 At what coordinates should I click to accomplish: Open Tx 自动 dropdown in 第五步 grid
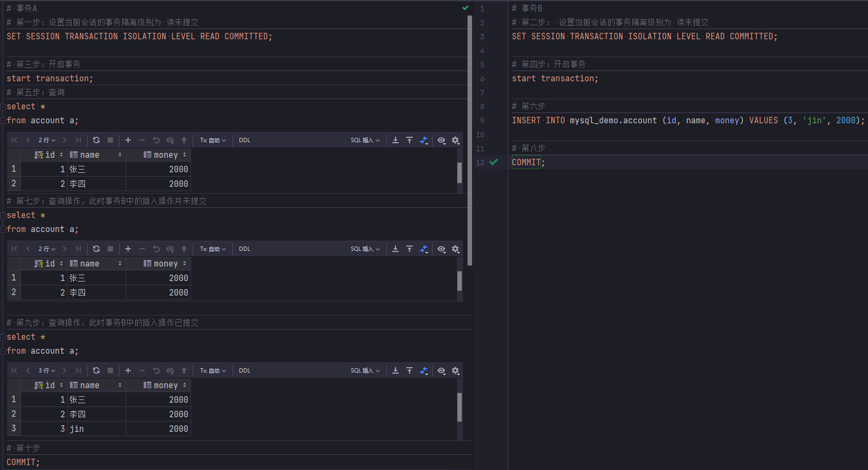pos(213,140)
